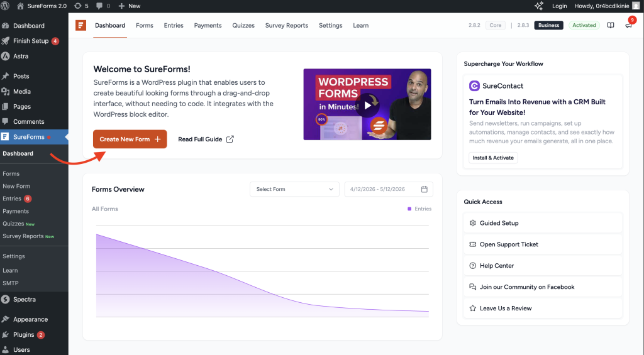The image size is (644, 355).
Task: Switch to the Entries tab
Action: click(174, 25)
